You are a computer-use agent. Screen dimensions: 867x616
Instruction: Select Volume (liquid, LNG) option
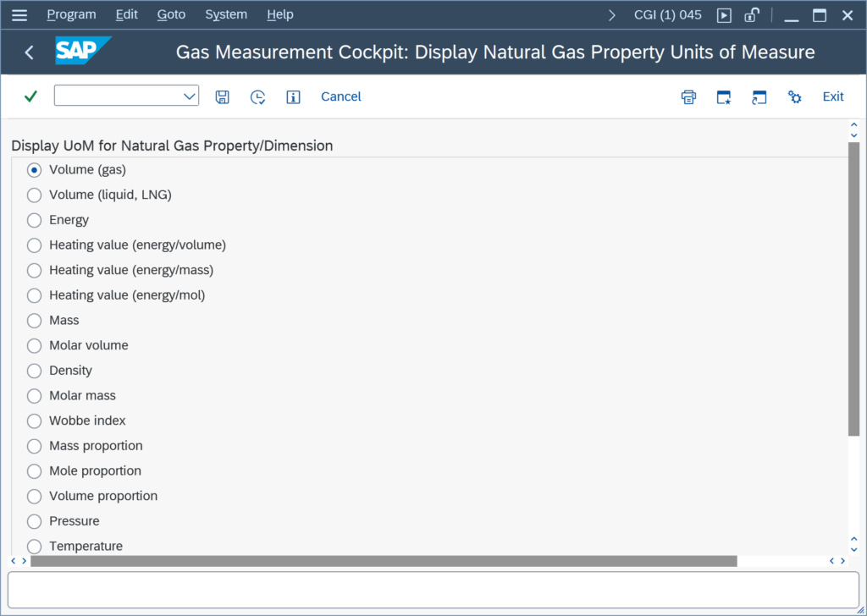pos(34,195)
